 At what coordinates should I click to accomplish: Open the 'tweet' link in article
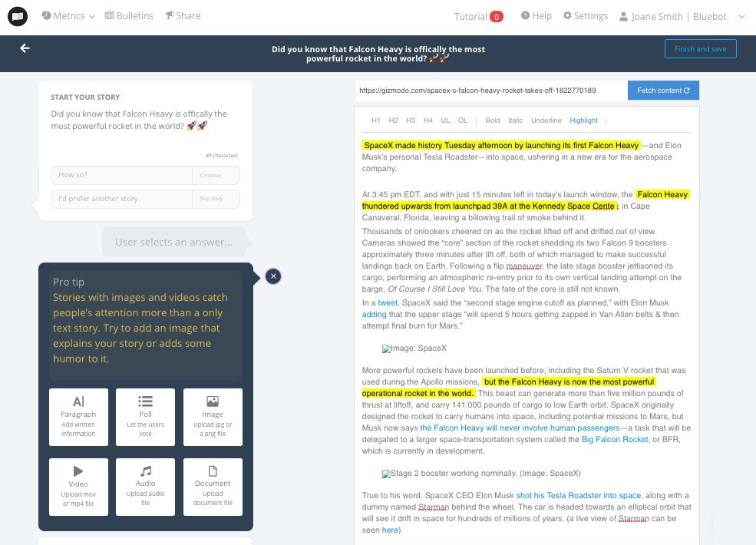[388, 303]
